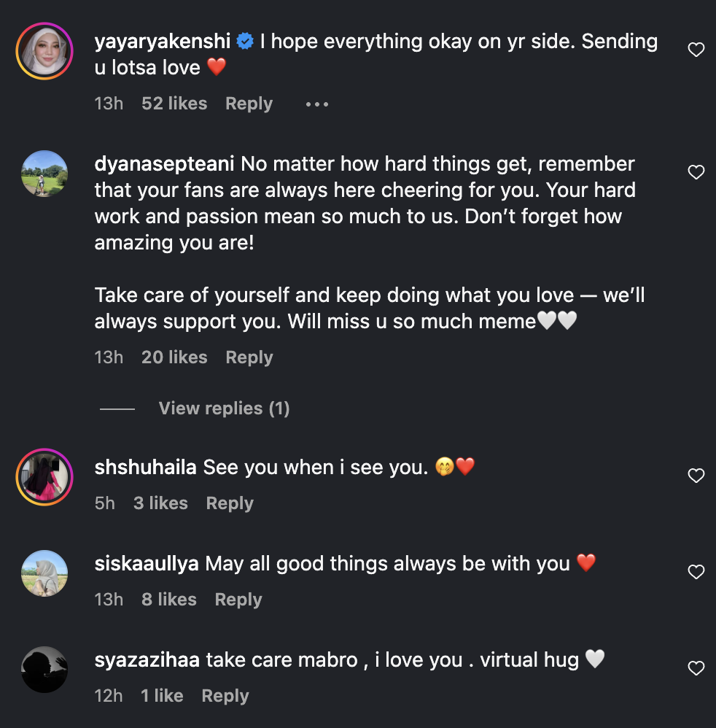
Task: Open siskaaullya's profile avatar
Action: pyautogui.click(x=44, y=573)
